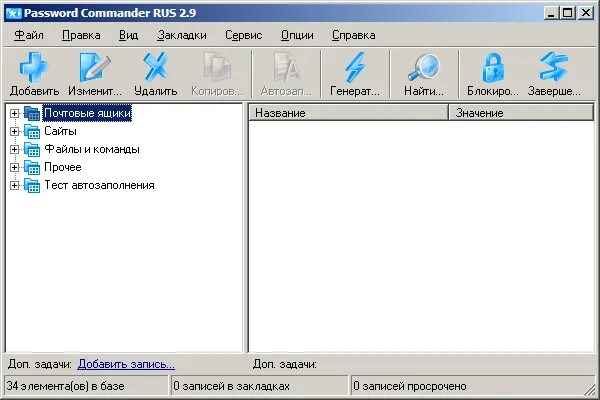The width and height of the screenshot is (600, 400).
Task: Click the Тест автозаполнения folder icon
Action: click(32, 185)
